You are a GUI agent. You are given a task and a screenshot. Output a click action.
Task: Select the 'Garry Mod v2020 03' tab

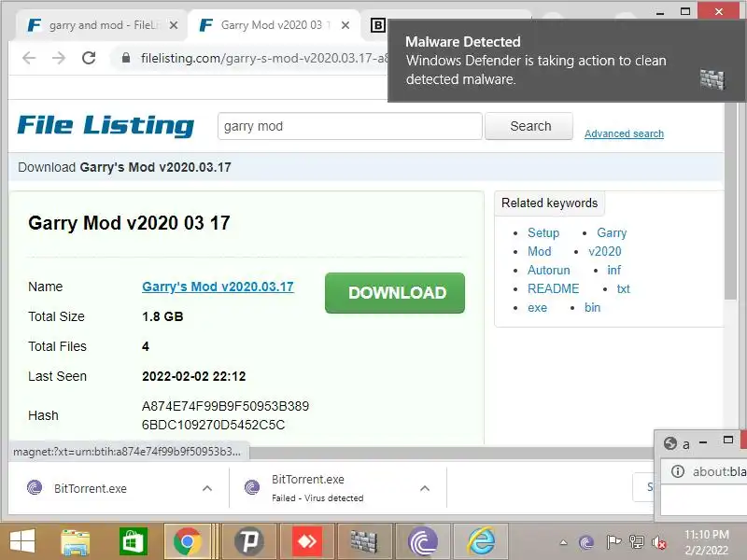(274, 25)
